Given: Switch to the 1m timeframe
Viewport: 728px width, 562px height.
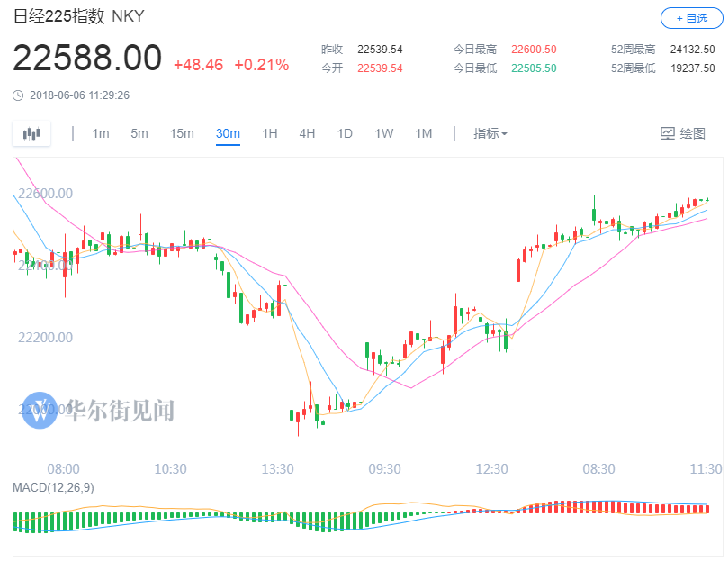Looking at the screenshot, I should (x=100, y=133).
